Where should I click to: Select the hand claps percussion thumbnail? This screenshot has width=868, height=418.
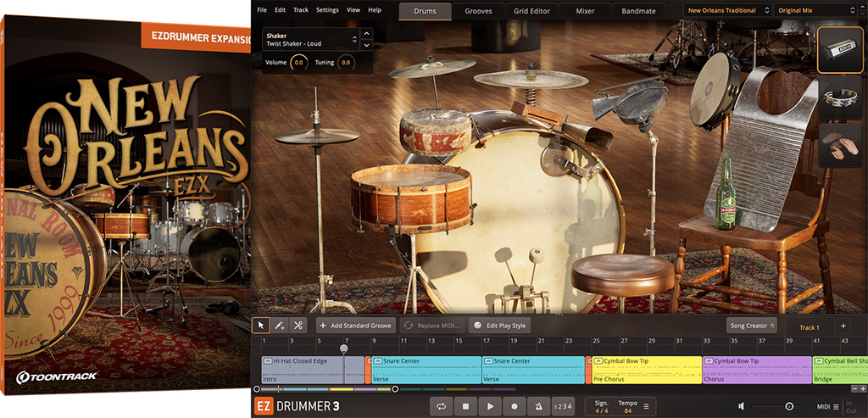point(840,146)
